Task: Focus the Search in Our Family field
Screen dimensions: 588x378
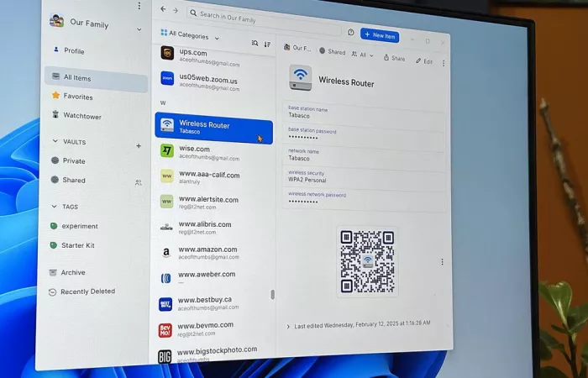Action: (264, 21)
